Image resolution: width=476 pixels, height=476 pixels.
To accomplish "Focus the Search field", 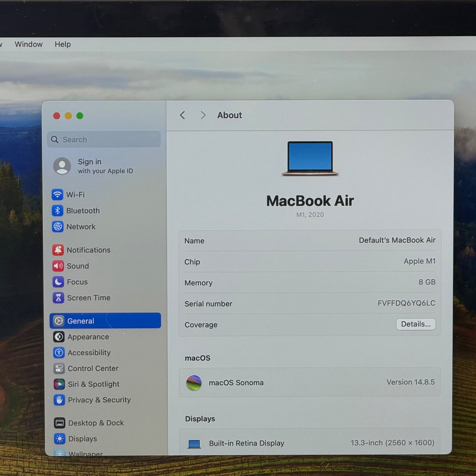I will pos(104,139).
